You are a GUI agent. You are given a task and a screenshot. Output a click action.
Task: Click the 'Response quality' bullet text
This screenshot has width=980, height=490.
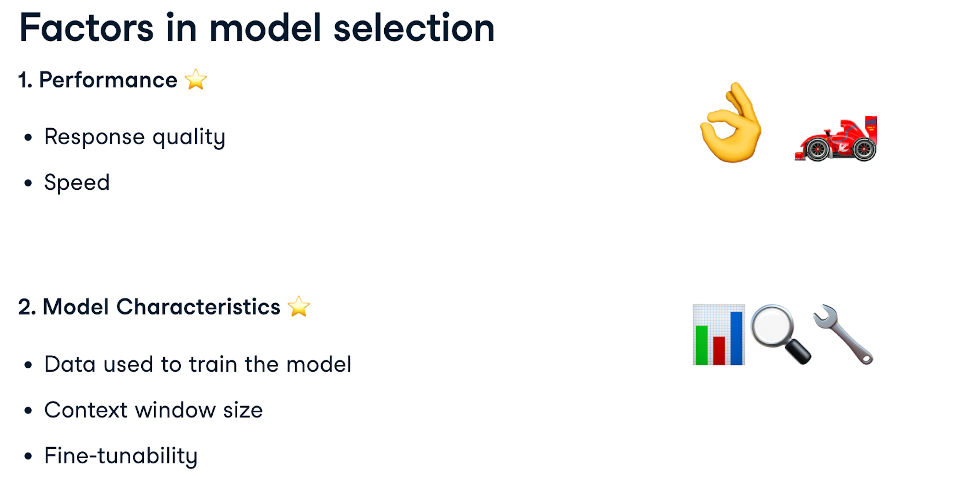click(x=135, y=137)
